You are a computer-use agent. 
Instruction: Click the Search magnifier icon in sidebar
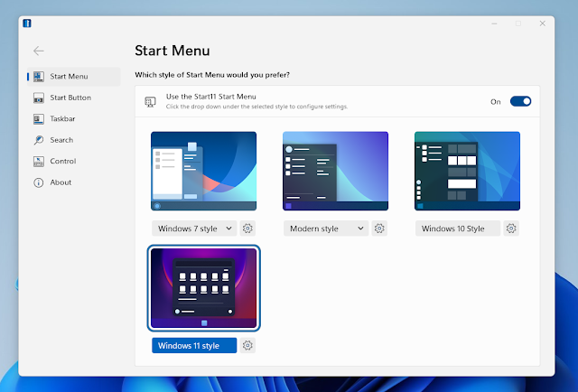pyautogui.click(x=39, y=140)
